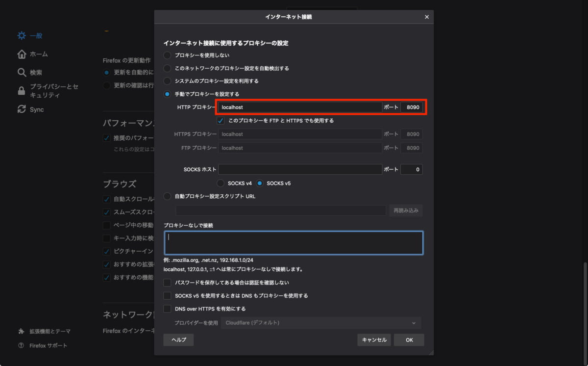
Task: Select 手動でプロキシーを設定する radio button
Action: pyautogui.click(x=167, y=94)
